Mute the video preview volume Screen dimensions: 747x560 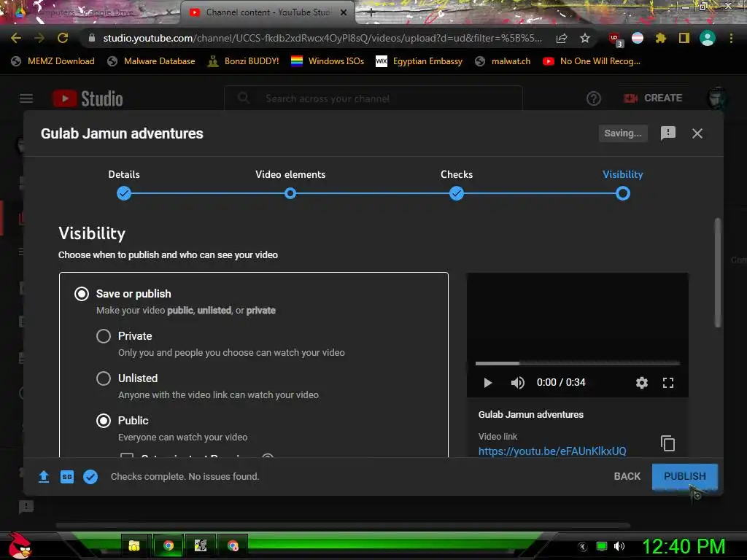point(517,383)
